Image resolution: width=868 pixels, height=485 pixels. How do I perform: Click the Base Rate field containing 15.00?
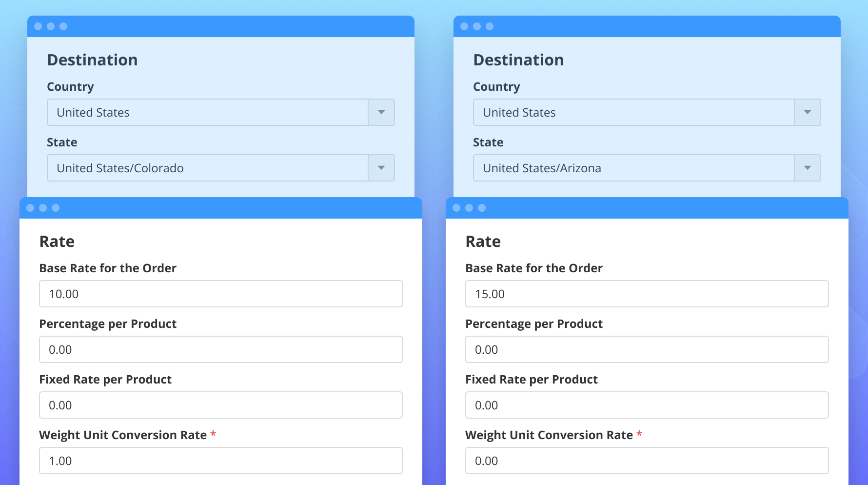(x=647, y=294)
